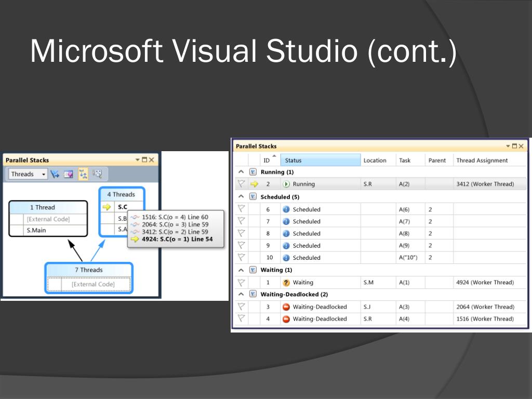The height and width of the screenshot is (399, 532).
Task: Click the thread icon for 2064 tooltip entry
Action: pyautogui.click(x=135, y=224)
